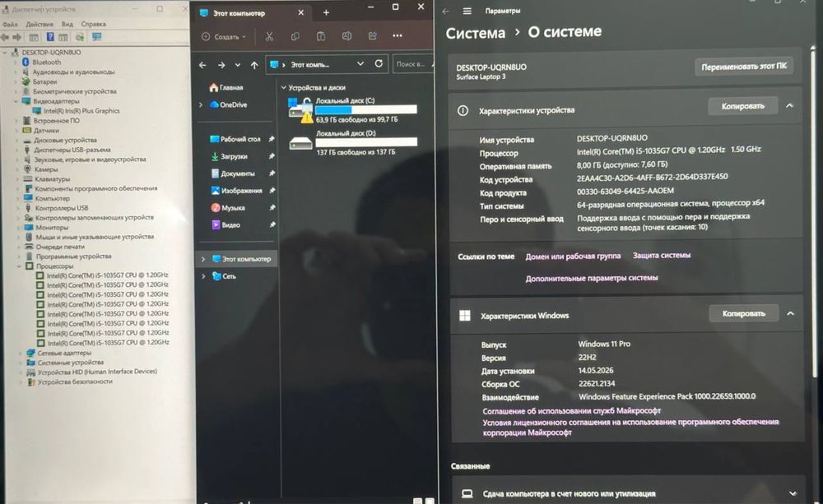Open Вид menu in Device Manager
Screen dimensions: 823x504
click(67, 24)
